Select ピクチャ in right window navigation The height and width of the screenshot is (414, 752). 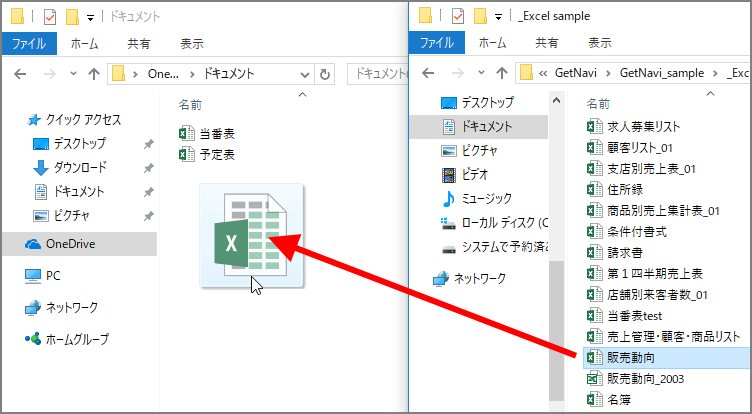(x=479, y=151)
